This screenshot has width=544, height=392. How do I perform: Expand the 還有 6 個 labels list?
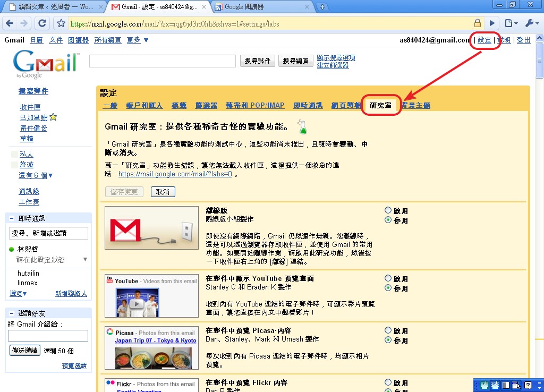coord(36,175)
